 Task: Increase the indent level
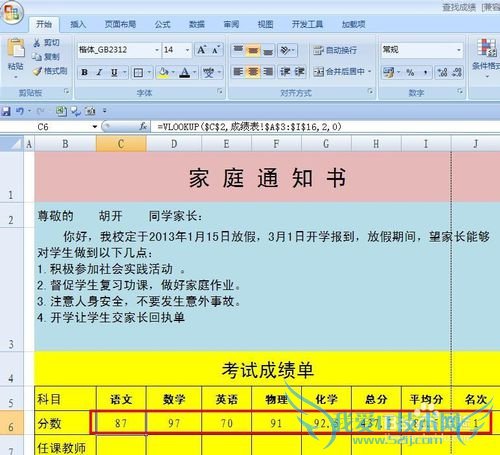pyautogui.click(x=299, y=72)
